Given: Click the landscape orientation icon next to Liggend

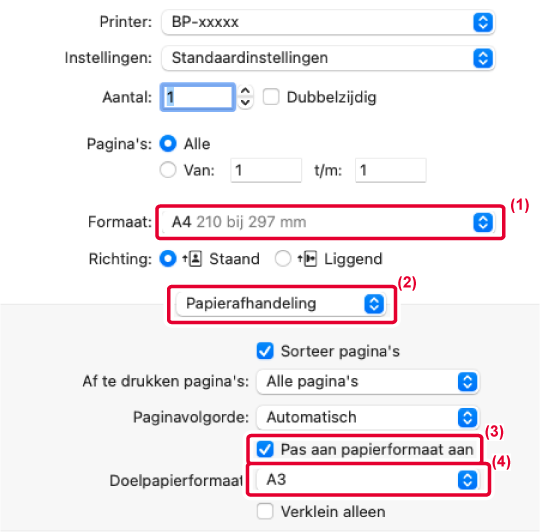Looking at the screenshot, I should pos(307,259).
